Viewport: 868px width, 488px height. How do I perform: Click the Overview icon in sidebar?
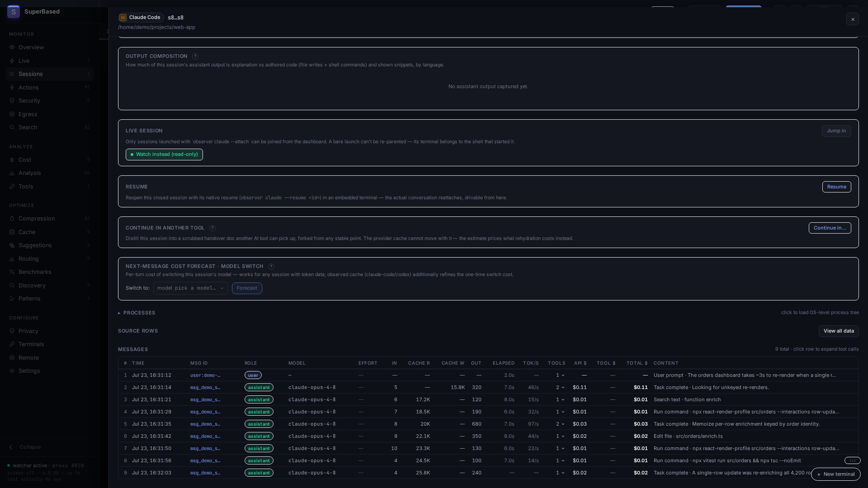click(x=12, y=47)
